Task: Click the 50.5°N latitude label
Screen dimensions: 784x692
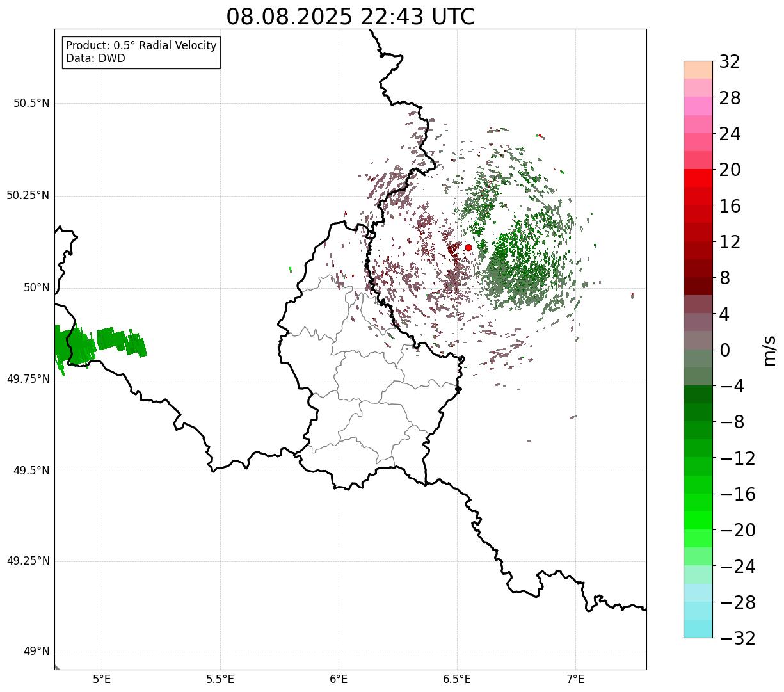Action: (31, 103)
